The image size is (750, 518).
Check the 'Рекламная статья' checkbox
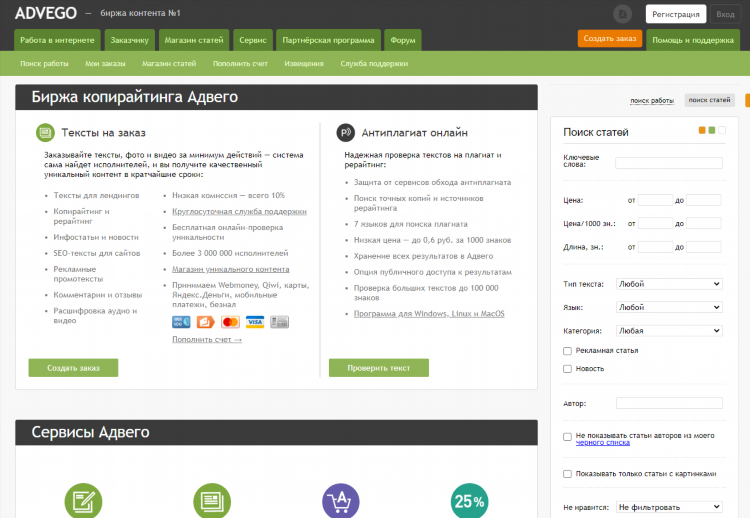[x=567, y=351]
